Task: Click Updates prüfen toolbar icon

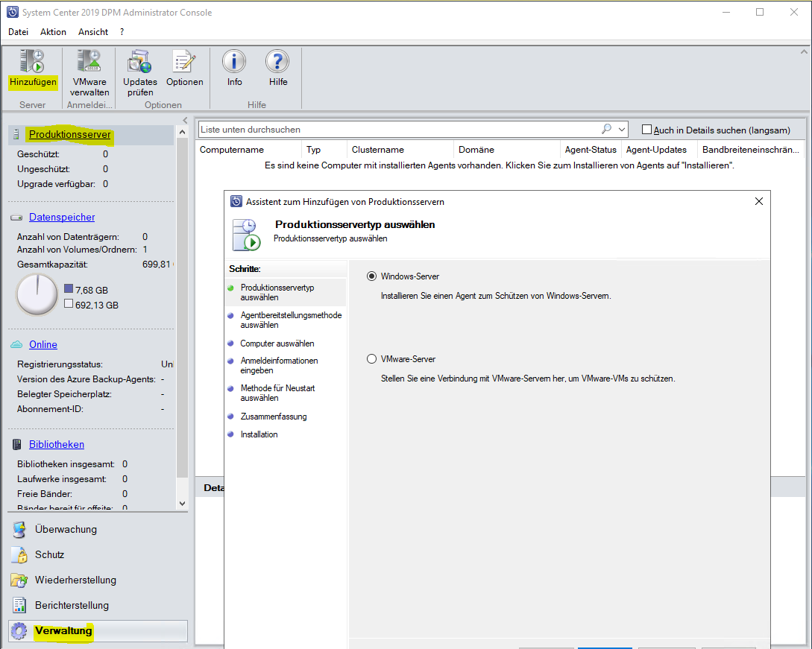Action: (x=140, y=61)
